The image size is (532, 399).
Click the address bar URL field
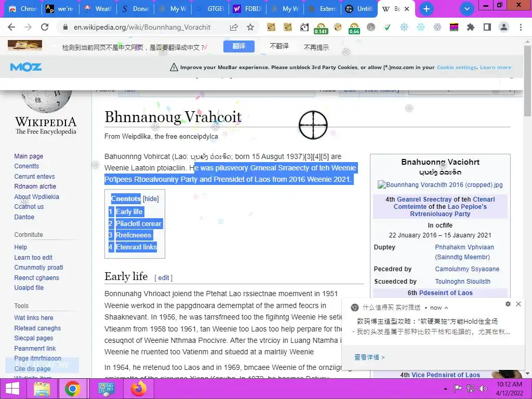click(142, 27)
